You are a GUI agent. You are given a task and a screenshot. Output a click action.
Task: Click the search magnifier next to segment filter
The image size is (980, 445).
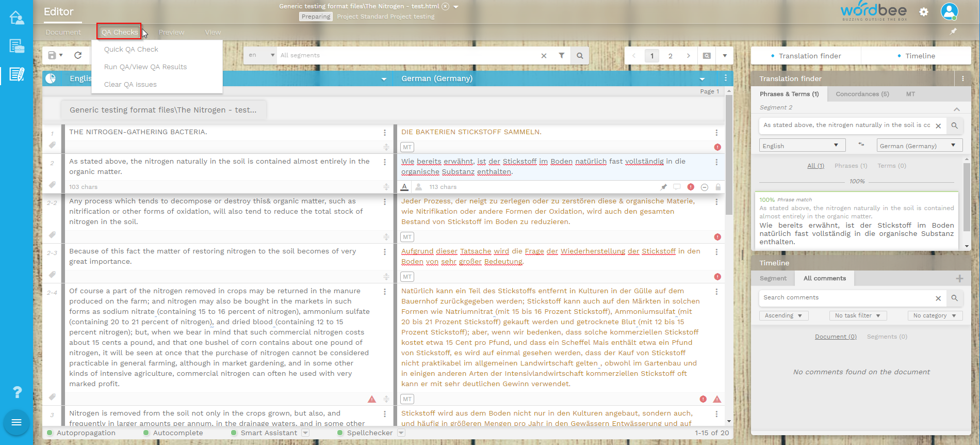580,55
